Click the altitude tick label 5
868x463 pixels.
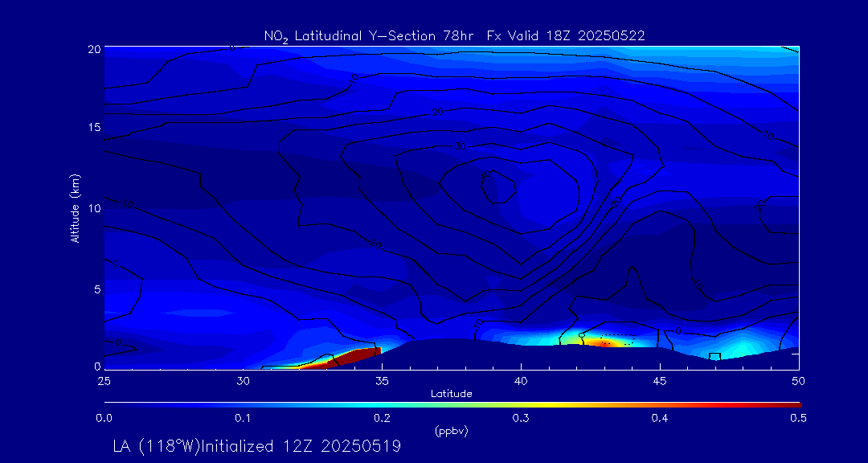pyautogui.click(x=97, y=289)
